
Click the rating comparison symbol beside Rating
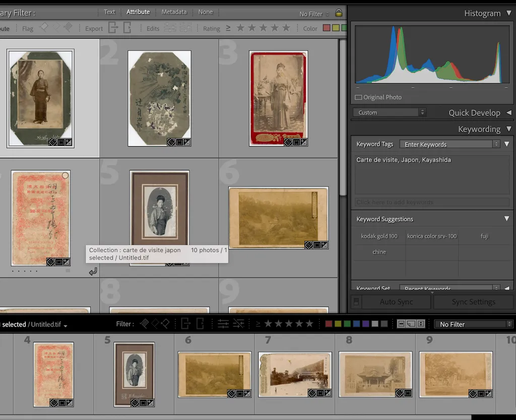coord(228,28)
